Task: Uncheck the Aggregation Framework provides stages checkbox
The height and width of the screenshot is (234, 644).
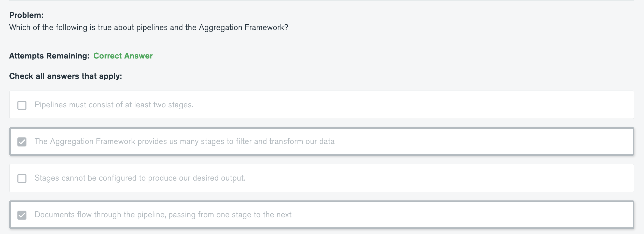Action: tap(22, 142)
